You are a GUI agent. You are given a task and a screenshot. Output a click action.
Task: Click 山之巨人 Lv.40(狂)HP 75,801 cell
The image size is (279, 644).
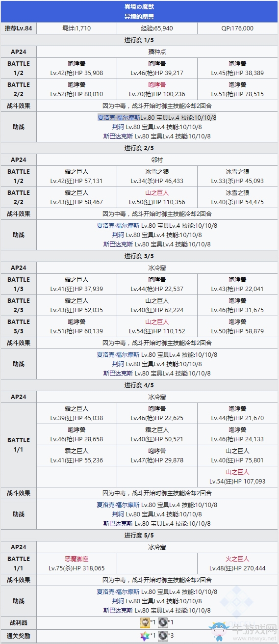coord(237,456)
